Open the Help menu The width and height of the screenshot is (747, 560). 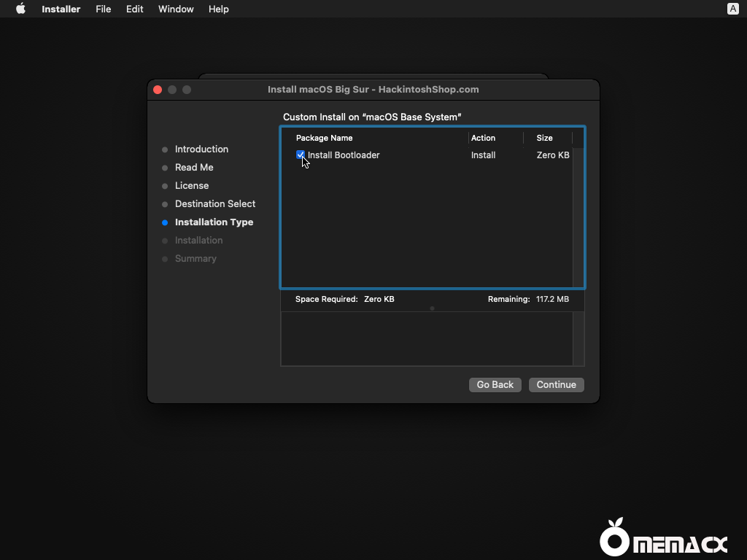(218, 9)
